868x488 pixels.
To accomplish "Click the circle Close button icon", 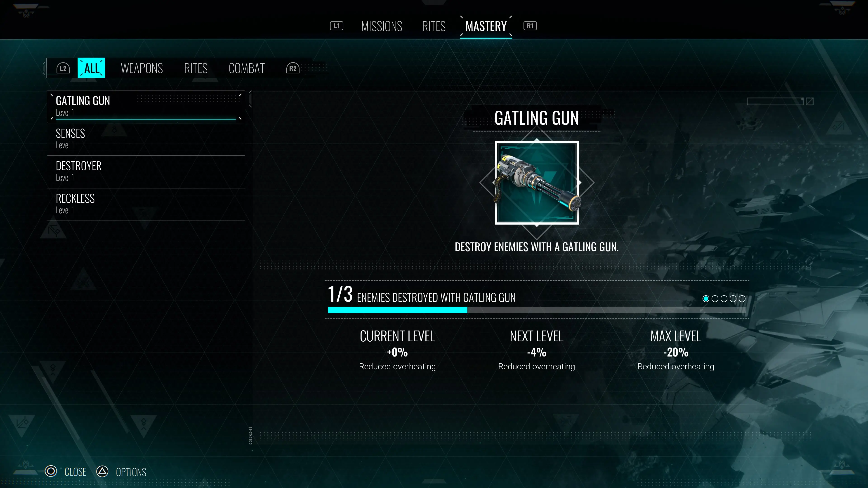I will tap(51, 471).
